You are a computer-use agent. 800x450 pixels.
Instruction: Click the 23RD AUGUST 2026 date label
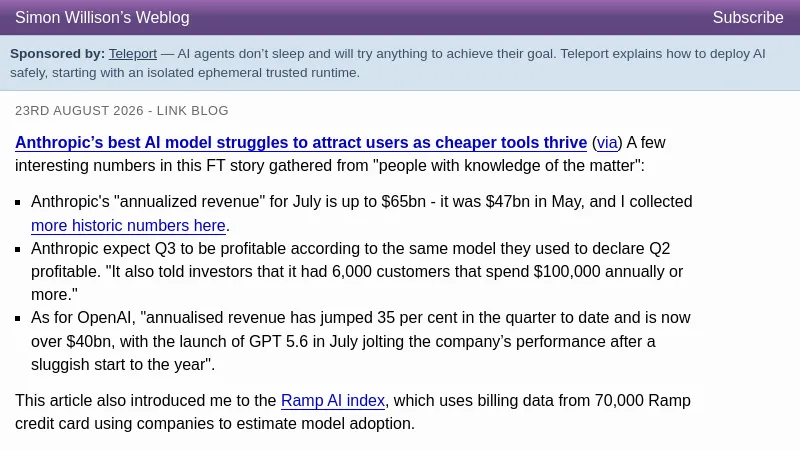pos(79,111)
